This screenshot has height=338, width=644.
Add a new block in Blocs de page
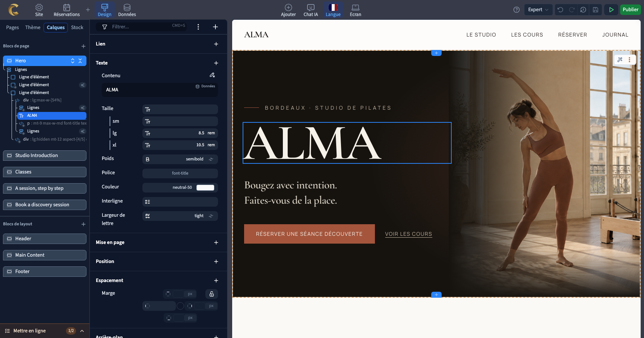83,46
